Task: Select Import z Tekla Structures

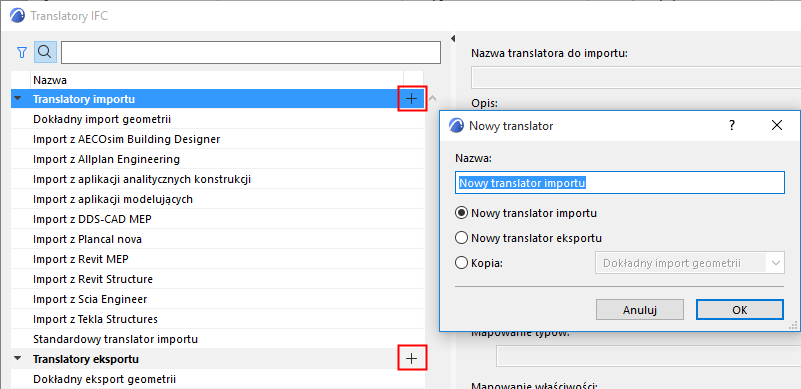Action: tap(217, 319)
